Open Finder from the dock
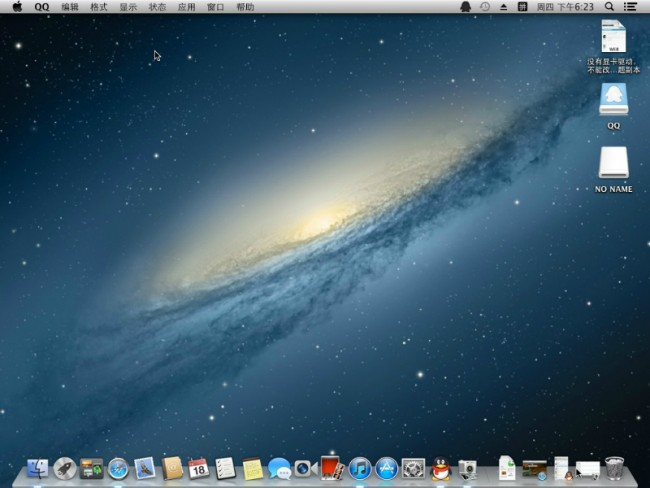Screen dimensions: 650x488 coord(38,468)
